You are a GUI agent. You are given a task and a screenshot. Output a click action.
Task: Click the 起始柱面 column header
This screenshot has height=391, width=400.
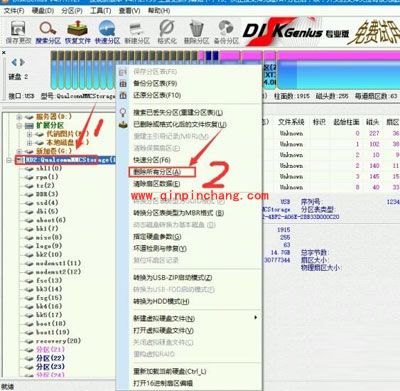click(346, 122)
